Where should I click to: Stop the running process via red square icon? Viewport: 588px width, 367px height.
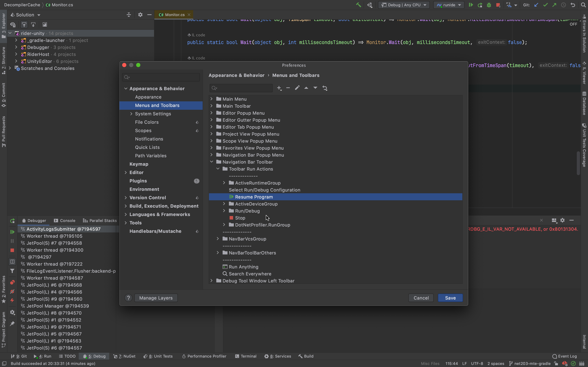click(x=498, y=5)
